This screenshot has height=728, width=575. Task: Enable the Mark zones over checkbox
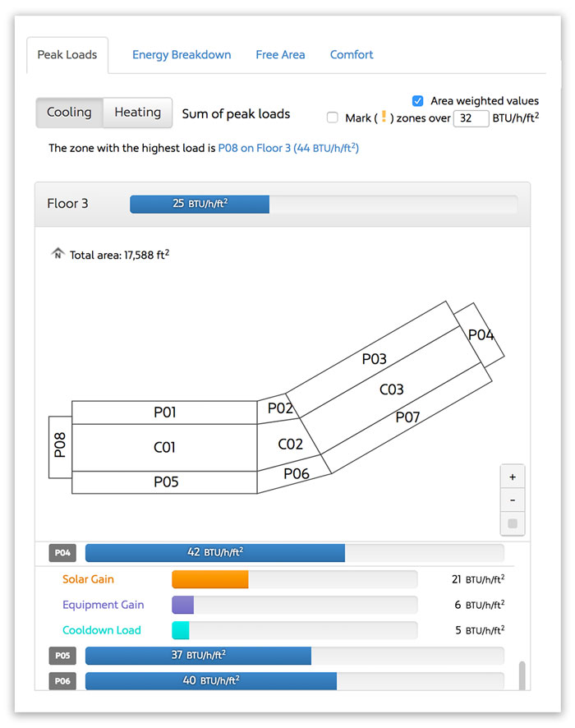333,118
